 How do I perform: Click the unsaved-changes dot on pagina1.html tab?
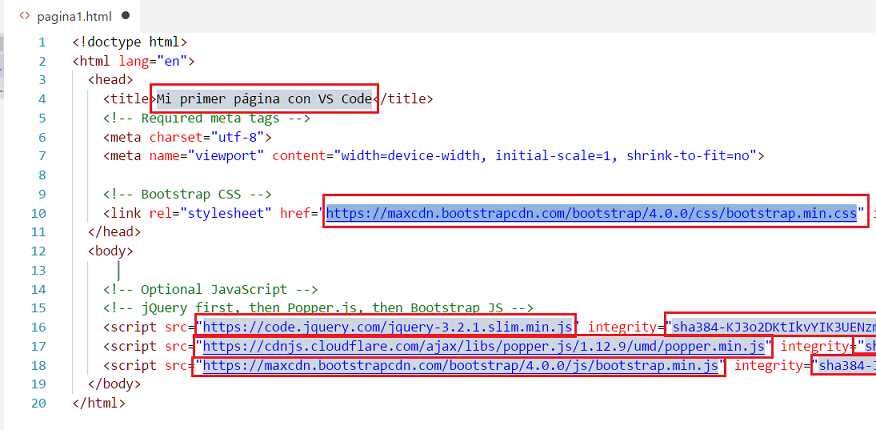click(126, 16)
